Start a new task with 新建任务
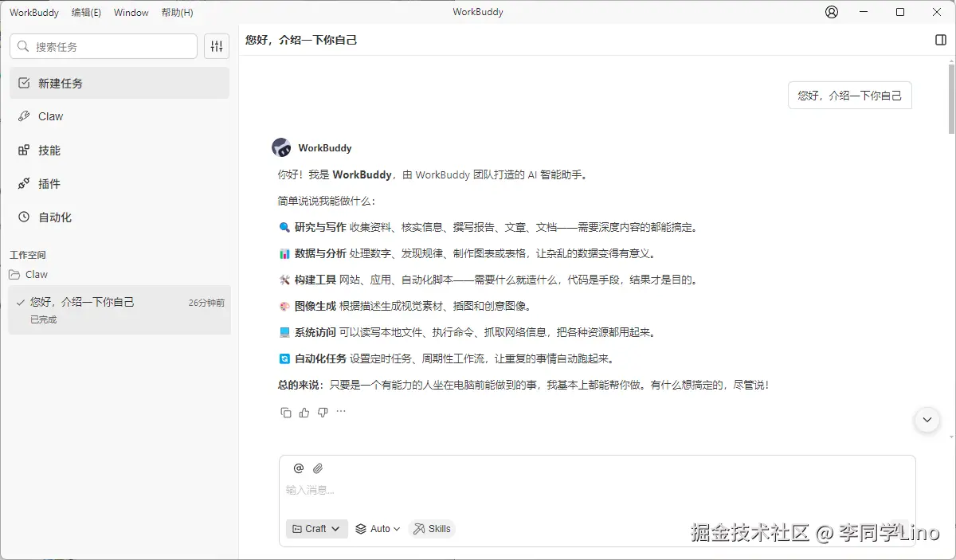The width and height of the screenshot is (956, 560). (x=119, y=83)
